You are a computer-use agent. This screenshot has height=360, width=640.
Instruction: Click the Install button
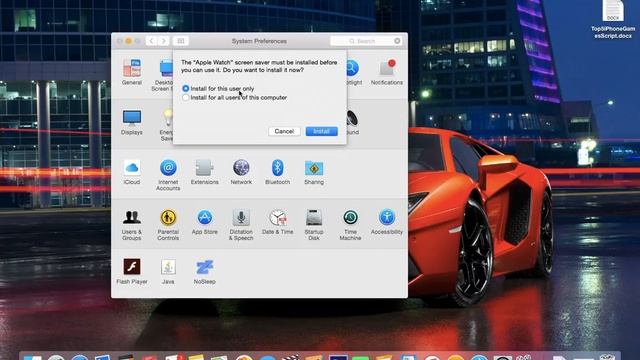322,131
